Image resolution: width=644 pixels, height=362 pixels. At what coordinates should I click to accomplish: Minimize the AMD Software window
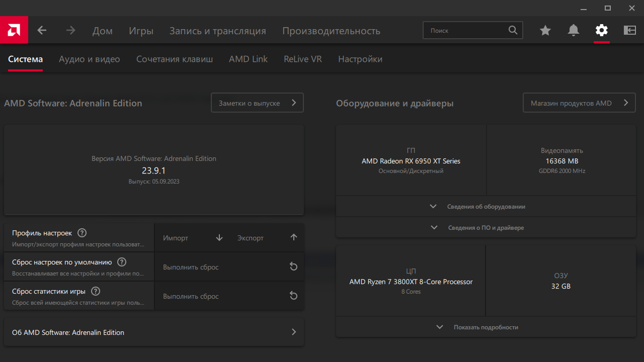[x=583, y=9]
